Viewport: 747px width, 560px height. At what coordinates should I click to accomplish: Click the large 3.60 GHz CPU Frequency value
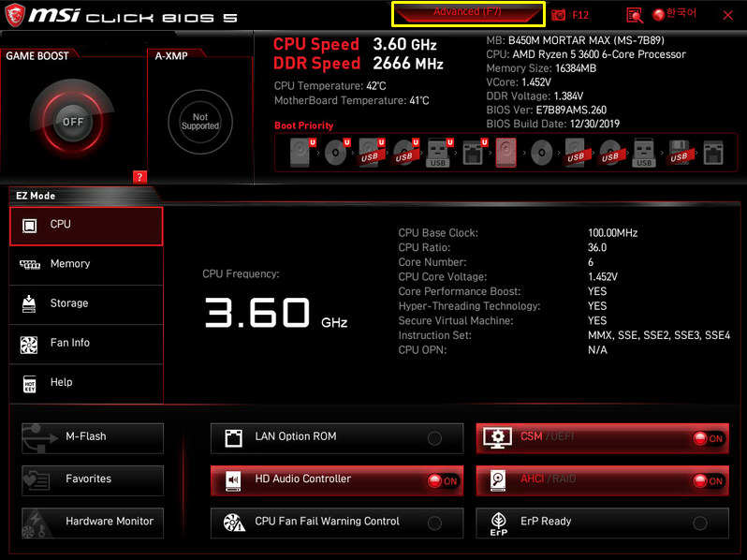[276, 313]
